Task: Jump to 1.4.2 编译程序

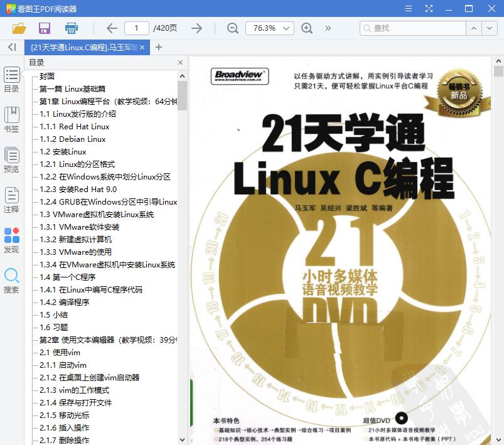Action: [64, 302]
